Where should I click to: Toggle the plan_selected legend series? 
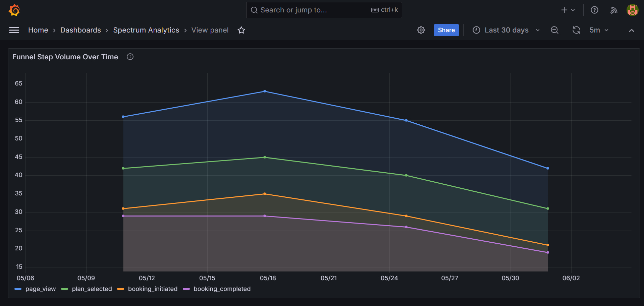coord(92,289)
